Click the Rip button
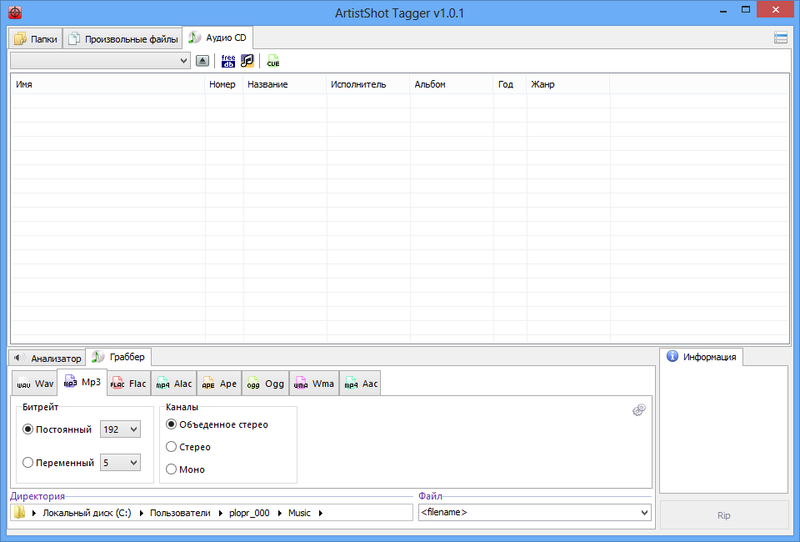The image size is (800, 542). pos(724,515)
